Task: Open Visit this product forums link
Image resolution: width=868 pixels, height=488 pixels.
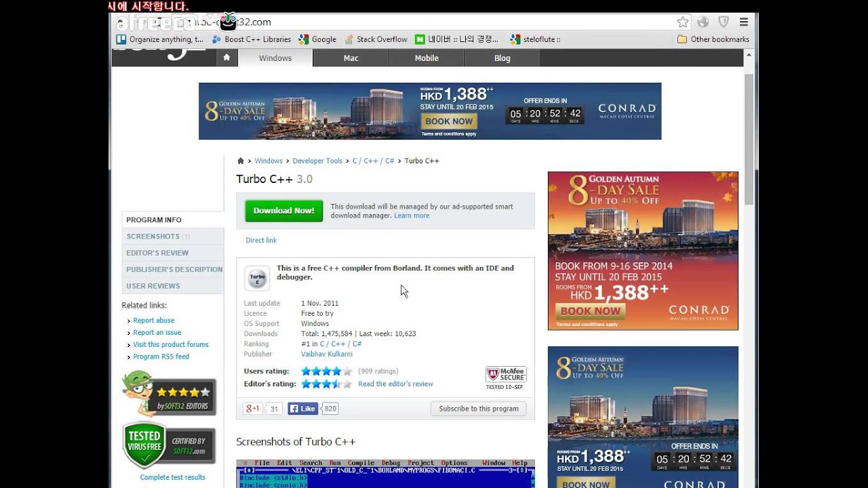Action: click(170, 344)
